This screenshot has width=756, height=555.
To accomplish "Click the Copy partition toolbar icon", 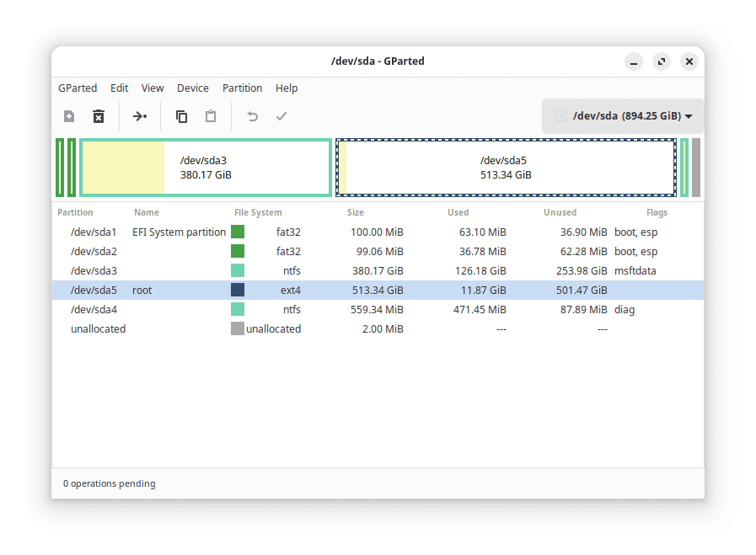I will coord(181,116).
